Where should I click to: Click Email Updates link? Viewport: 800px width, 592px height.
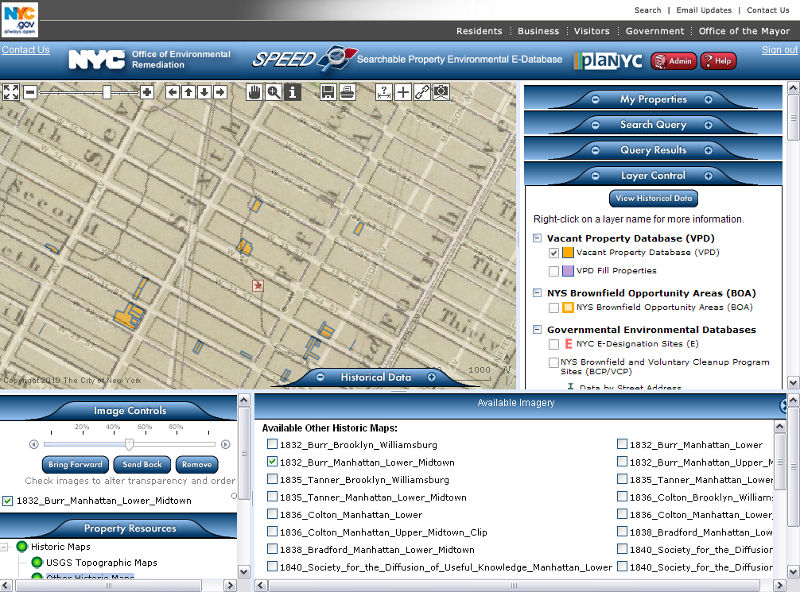coord(704,10)
